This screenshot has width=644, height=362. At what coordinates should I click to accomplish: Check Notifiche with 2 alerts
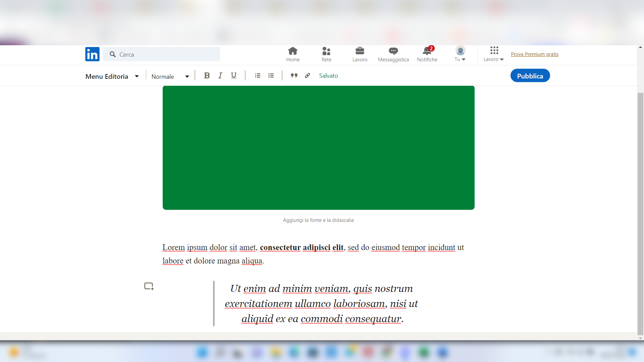pyautogui.click(x=427, y=54)
